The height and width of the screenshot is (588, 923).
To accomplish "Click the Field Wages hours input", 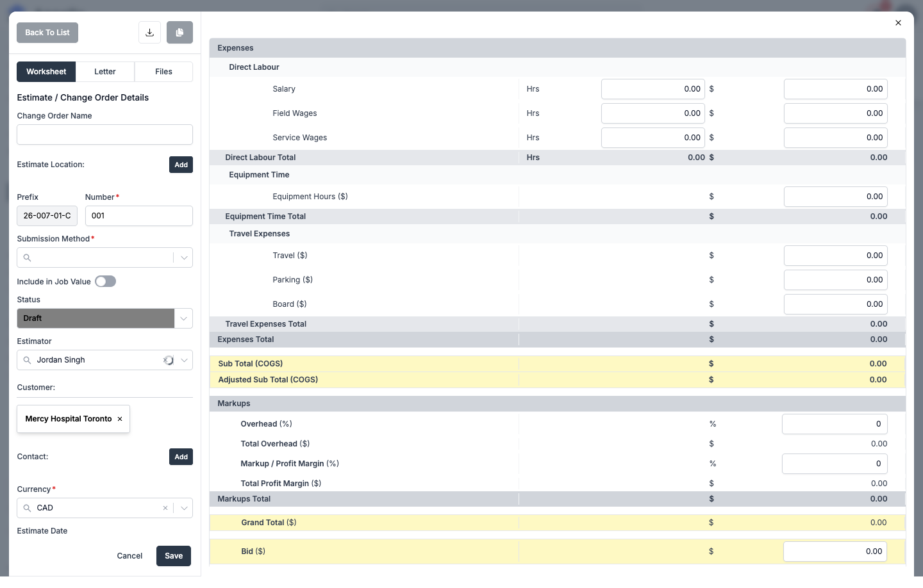I will click(653, 113).
